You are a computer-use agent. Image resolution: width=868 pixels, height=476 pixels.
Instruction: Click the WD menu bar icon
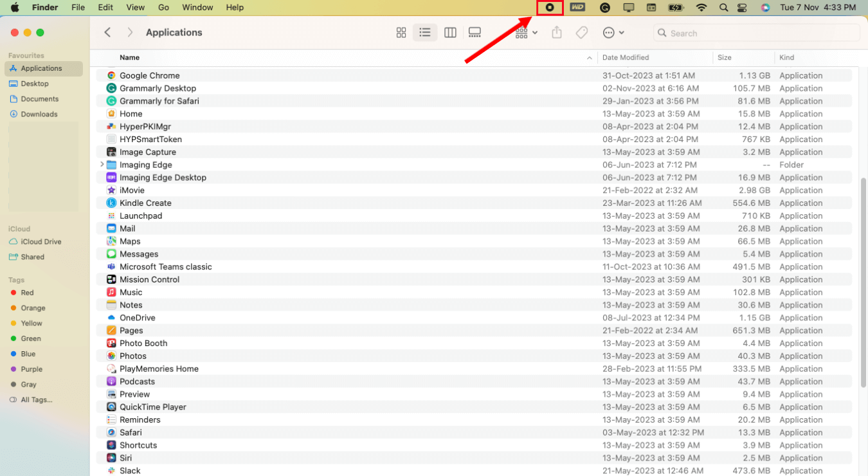[x=577, y=8]
